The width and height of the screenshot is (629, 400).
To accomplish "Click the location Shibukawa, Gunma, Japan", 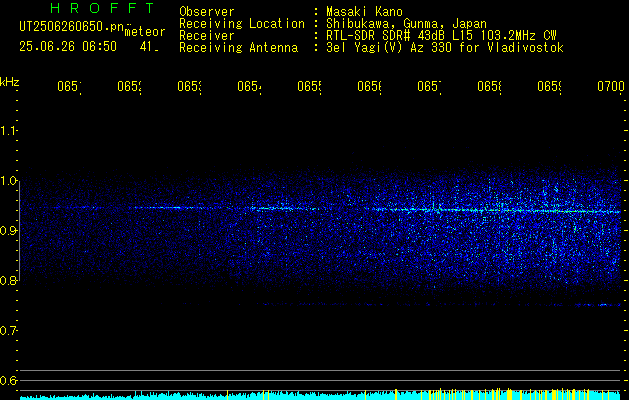I will click(x=406, y=24).
